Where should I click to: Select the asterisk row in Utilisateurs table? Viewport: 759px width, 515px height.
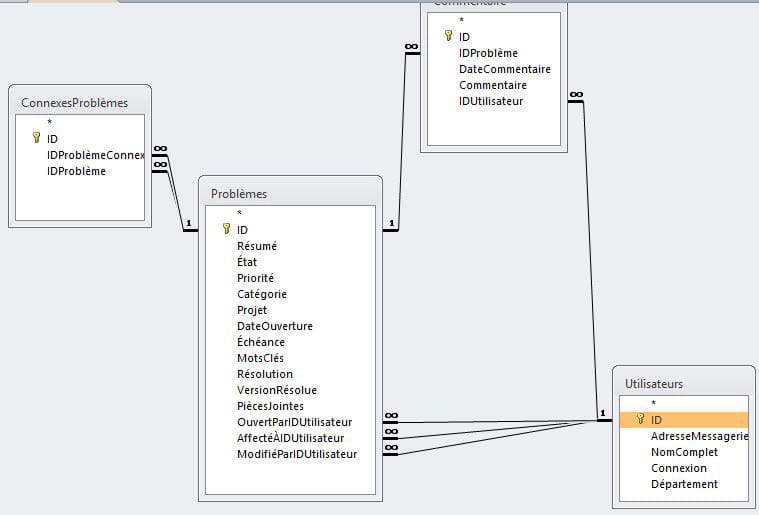click(x=683, y=403)
